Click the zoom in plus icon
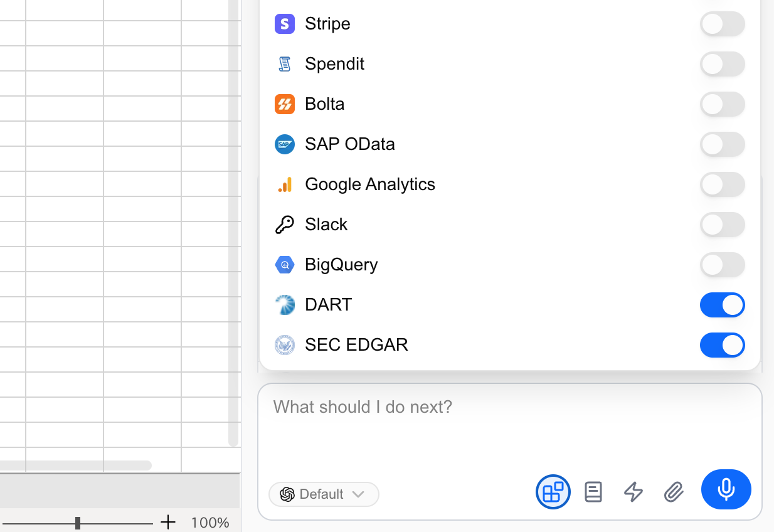Screen dimensions: 774x532 pyautogui.click(x=168, y=522)
